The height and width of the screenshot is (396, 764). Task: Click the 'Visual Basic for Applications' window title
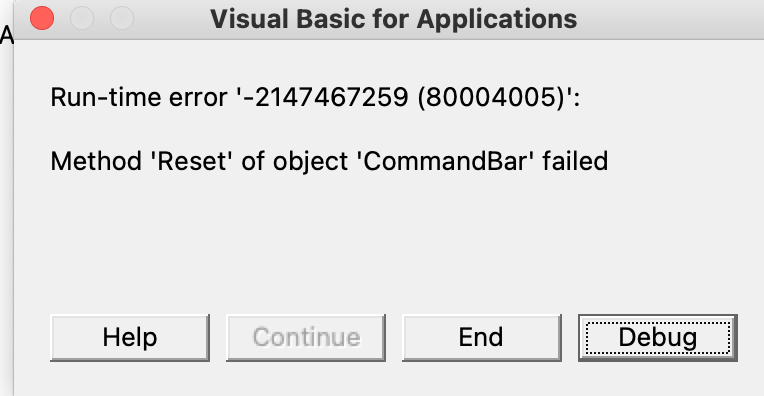click(394, 19)
